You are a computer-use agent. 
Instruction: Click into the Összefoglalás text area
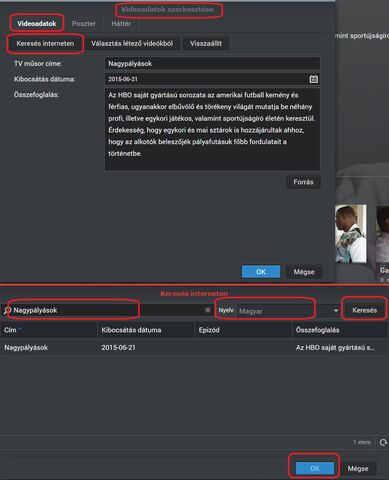(x=212, y=129)
